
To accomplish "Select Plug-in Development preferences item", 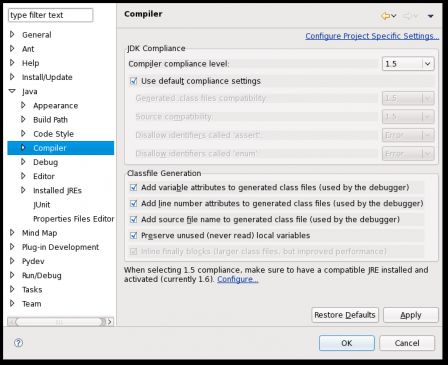I will [60, 247].
